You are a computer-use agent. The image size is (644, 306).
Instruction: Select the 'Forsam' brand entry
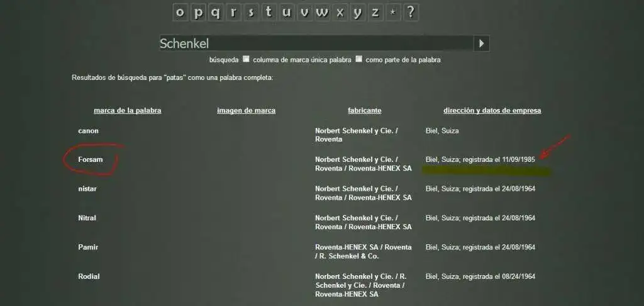pyautogui.click(x=91, y=159)
